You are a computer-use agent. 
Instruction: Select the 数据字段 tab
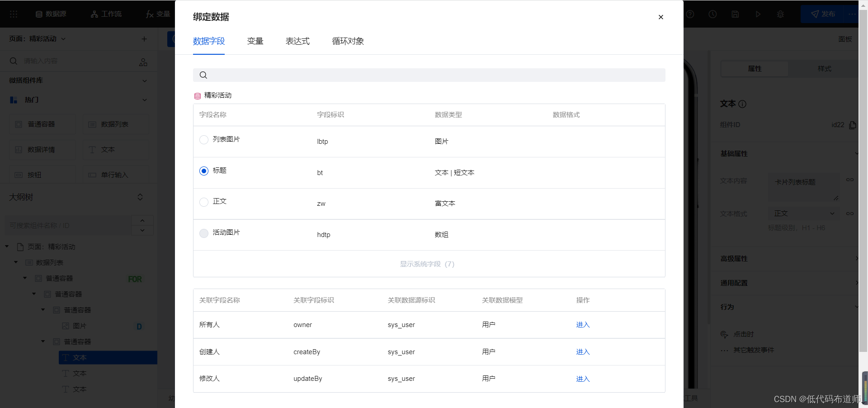coord(209,41)
